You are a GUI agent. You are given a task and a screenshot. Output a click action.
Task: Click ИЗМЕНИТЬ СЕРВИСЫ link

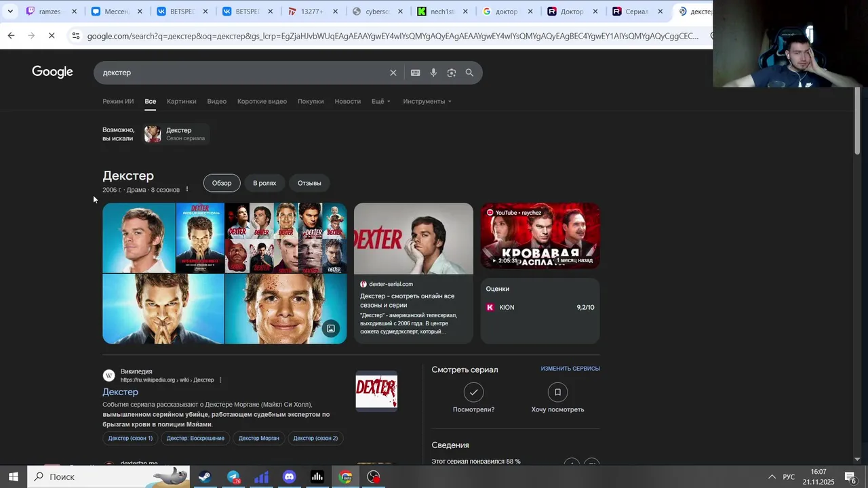click(570, 369)
